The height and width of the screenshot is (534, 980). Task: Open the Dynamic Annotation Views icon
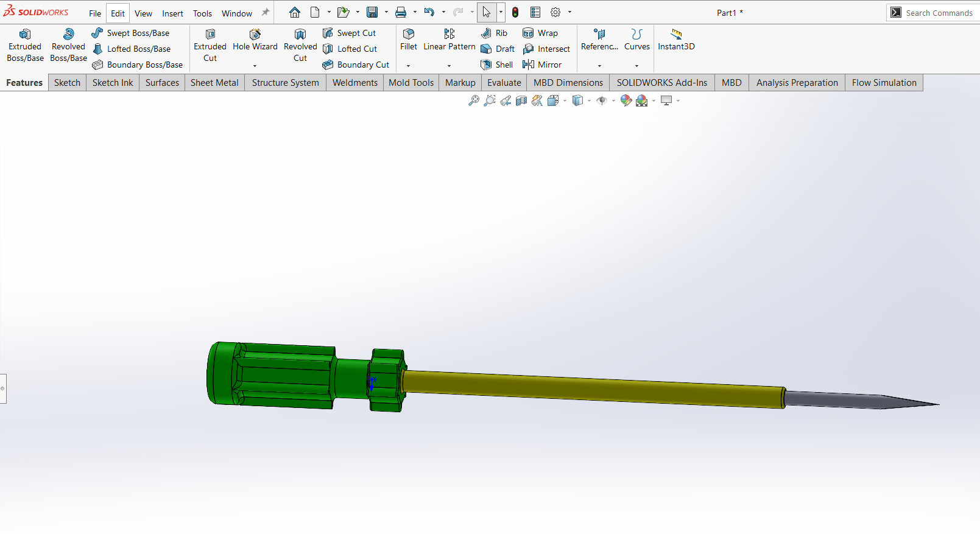[537, 100]
